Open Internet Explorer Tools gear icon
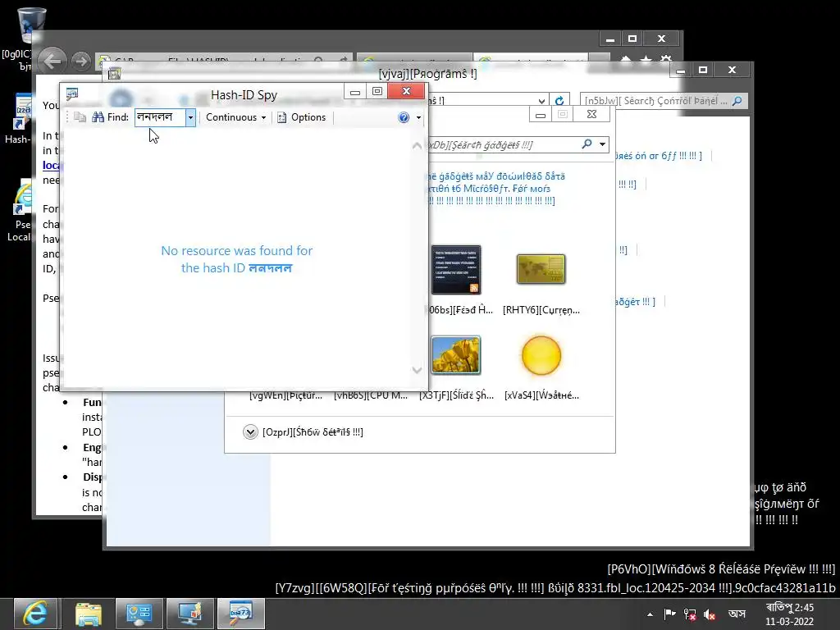Screen dimensions: 840x630 coord(666,59)
